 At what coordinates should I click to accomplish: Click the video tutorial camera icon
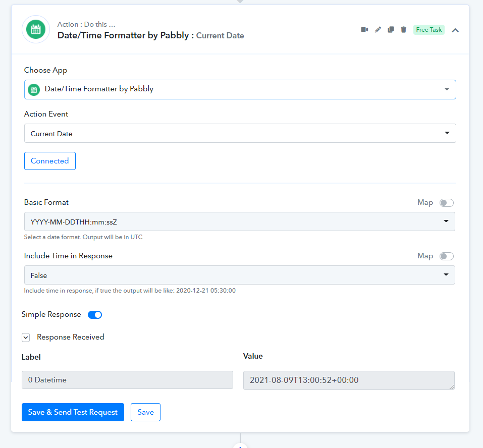[x=364, y=30]
